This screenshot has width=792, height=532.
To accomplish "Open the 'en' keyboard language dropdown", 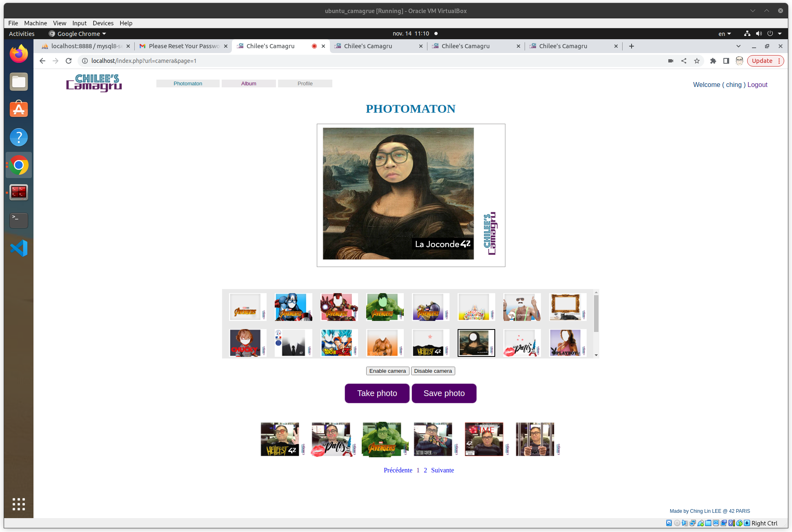I will [724, 34].
